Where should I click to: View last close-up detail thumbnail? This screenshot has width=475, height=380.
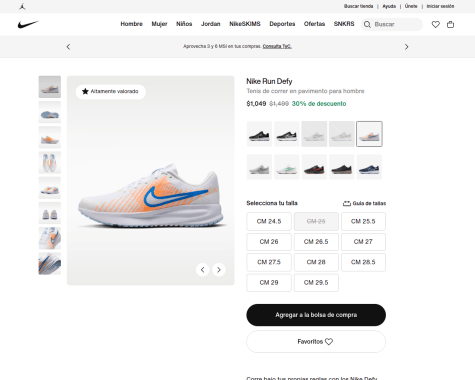click(x=50, y=264)
